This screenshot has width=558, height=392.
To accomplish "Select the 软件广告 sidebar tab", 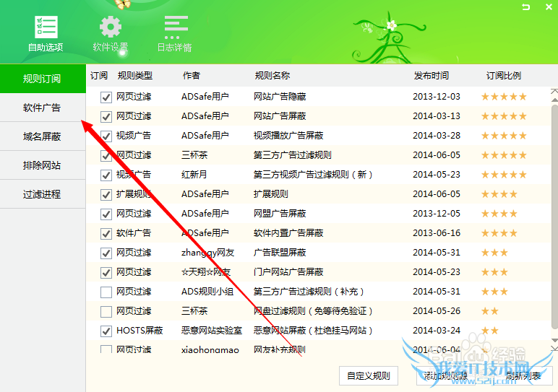I will coord(43,108).
